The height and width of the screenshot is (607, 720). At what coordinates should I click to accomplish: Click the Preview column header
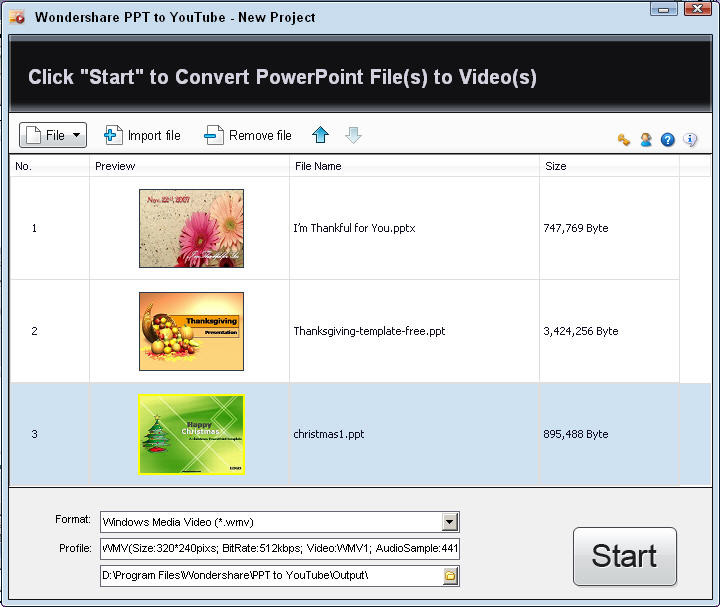(189, 166)
